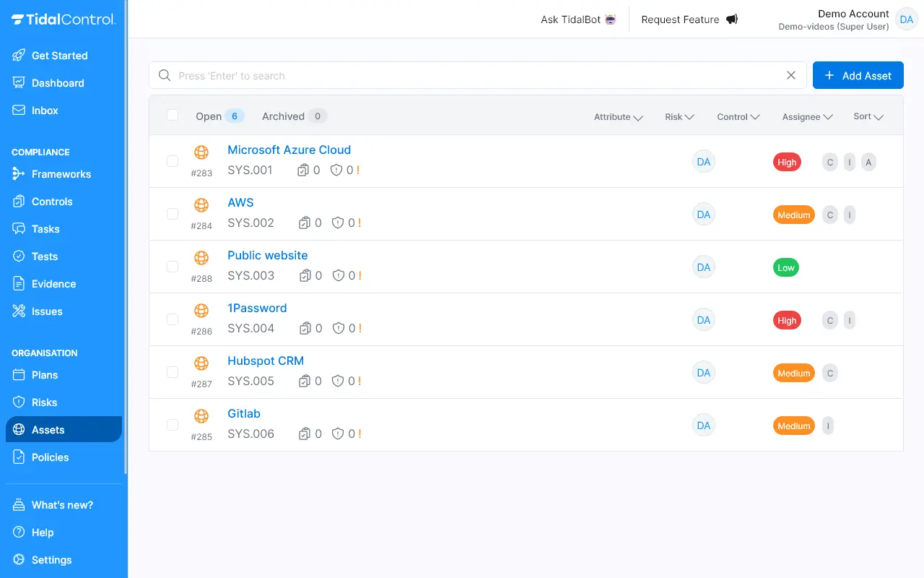
Task: Click the C chip on Hubspot CRM row
Action: pos(830,374)
